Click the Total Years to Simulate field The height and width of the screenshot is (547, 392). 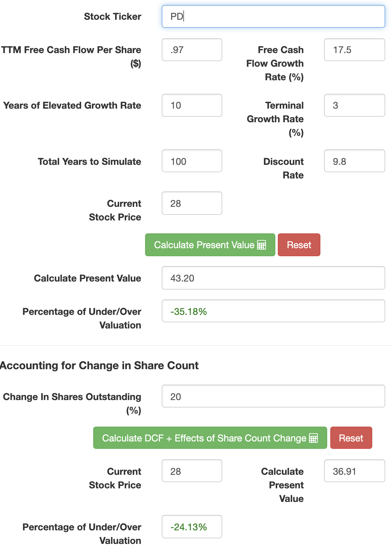tap(192, 161)
